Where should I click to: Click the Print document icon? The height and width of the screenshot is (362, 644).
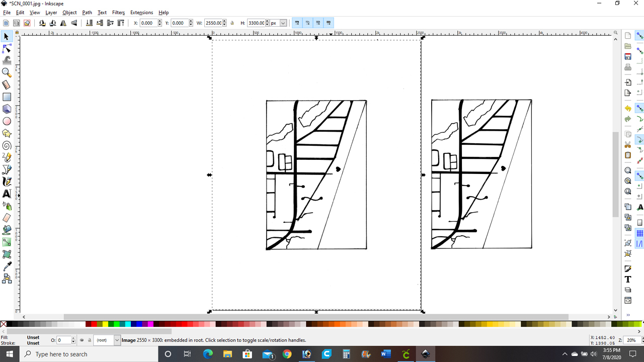coord(628,67)
